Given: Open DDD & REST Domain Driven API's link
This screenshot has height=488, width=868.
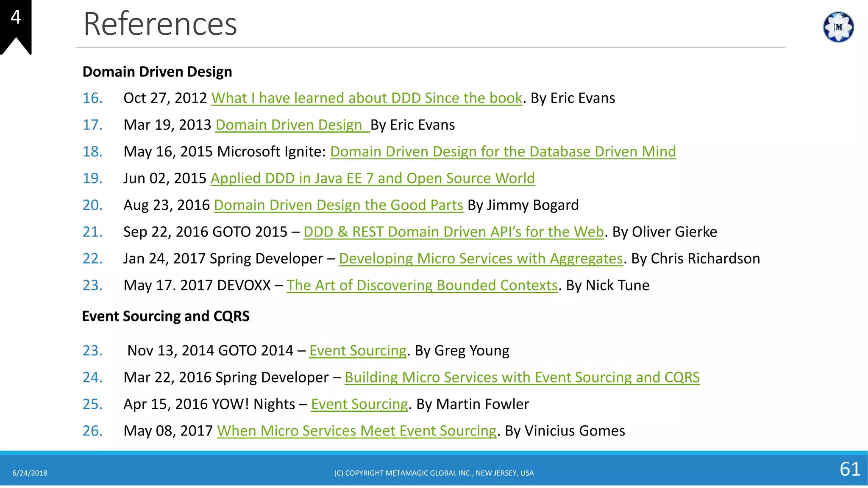Looking at the screenshot, I should coord(453,232).
